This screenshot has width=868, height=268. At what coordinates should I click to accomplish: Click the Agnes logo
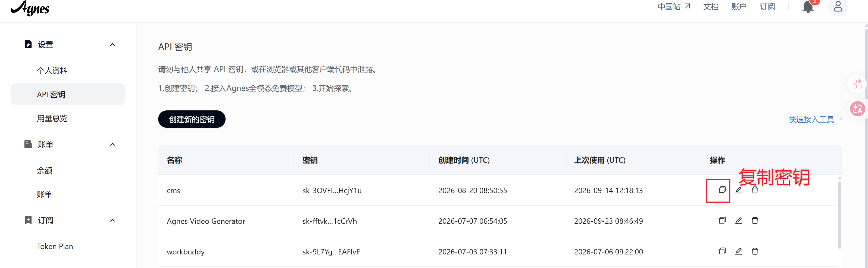30,8
